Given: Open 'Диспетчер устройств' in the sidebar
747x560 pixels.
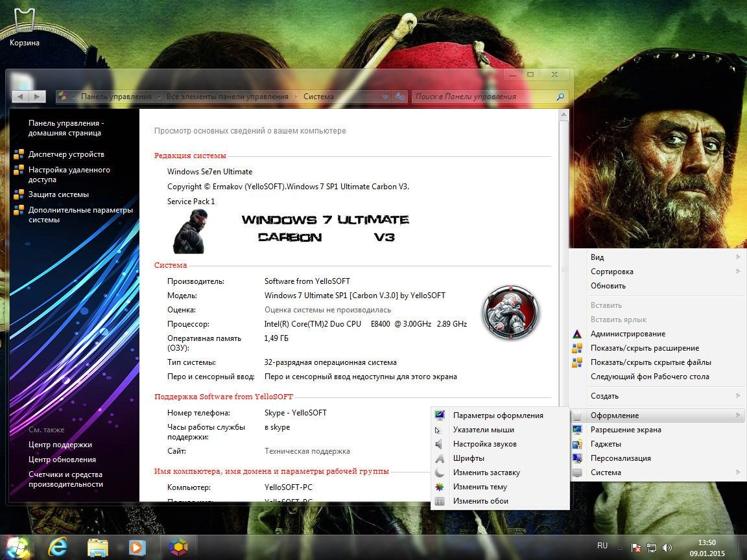Looking at the screenshot, I should tap(65, 154).
